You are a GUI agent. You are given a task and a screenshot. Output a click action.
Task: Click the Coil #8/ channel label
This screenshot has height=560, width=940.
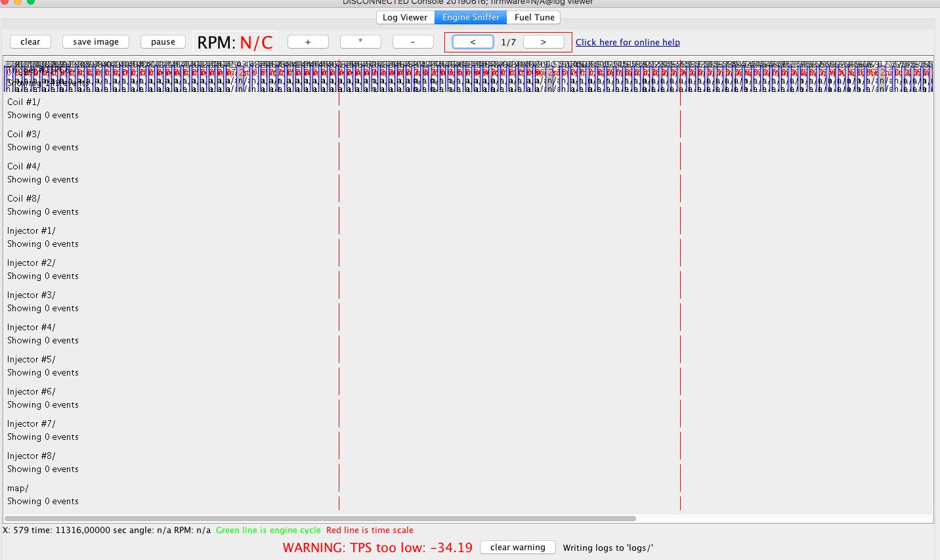click(x=24, y=198)
